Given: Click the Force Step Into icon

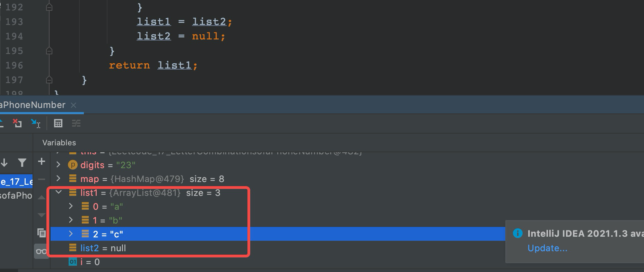Looking at the screenshot, I should [35, 123].
